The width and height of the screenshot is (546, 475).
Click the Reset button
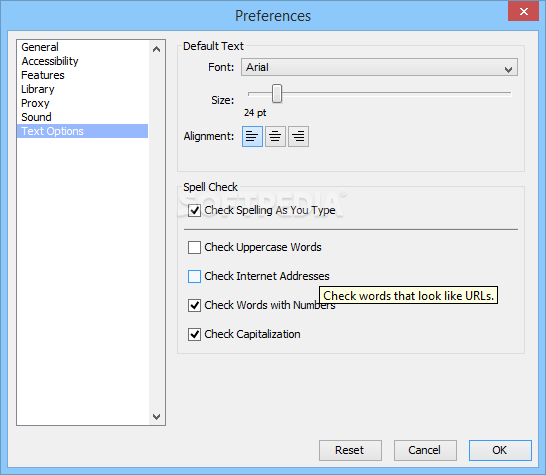(350, 450)
